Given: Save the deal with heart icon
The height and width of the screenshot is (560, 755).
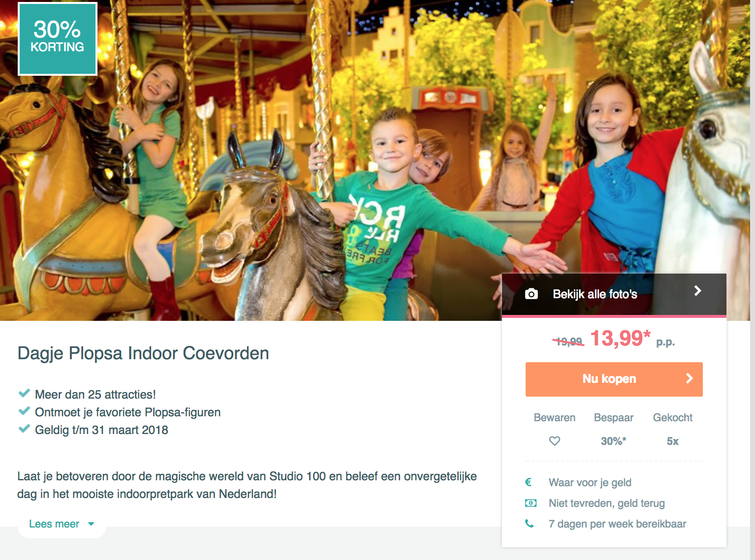Looking at the screenshot, I should (555, 441).
